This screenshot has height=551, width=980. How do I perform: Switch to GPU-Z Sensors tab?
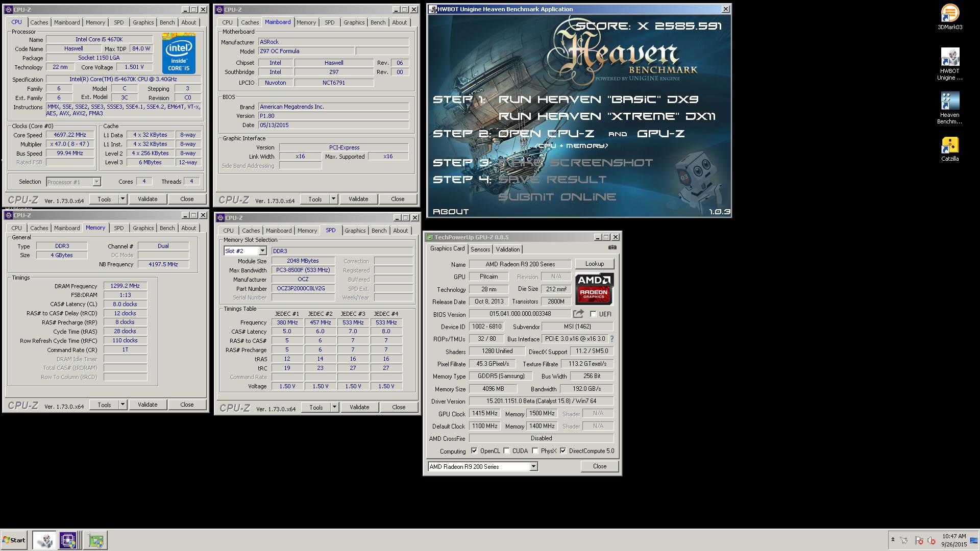pos(480,249)
